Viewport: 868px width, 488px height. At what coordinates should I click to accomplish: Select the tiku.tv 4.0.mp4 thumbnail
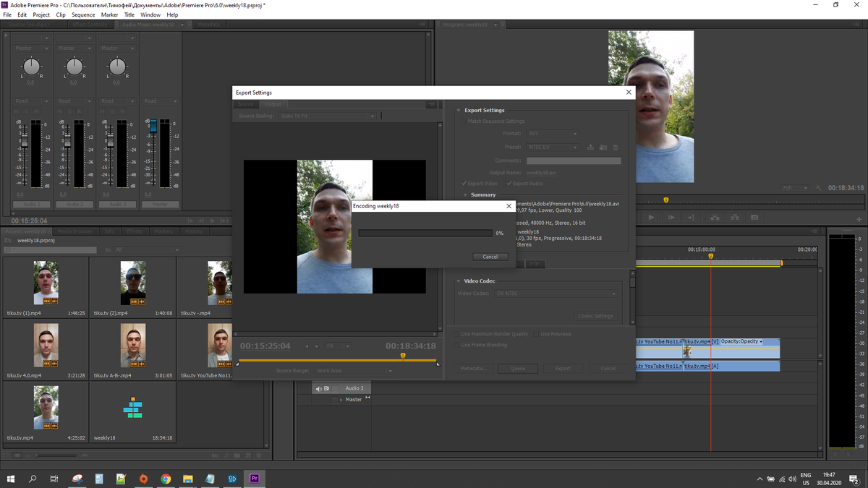[x=46, y=345]
